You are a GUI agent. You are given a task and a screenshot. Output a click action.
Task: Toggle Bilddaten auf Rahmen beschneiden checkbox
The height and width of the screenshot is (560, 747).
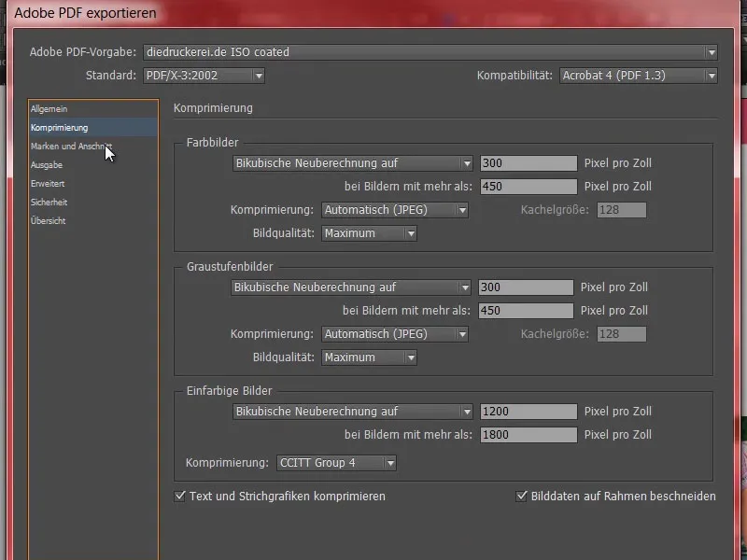click(x=521, y=497)
